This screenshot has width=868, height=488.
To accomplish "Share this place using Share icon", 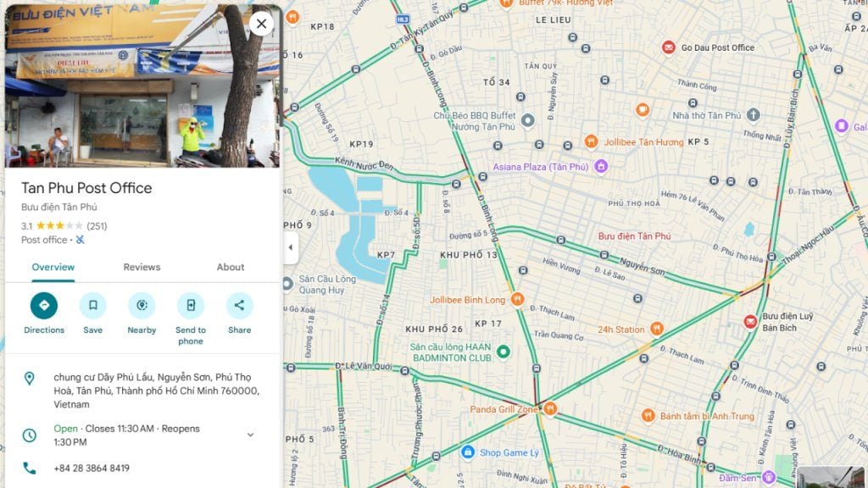I will tap(239, 305).
